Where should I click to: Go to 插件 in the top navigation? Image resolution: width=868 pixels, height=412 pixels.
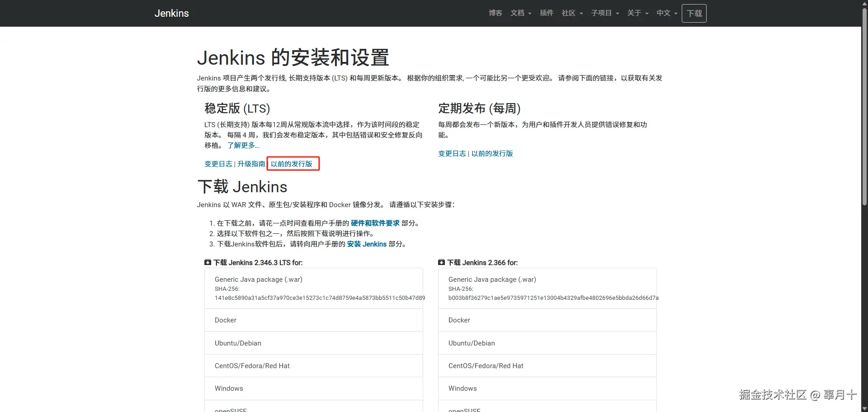click(x=547, y=13)
